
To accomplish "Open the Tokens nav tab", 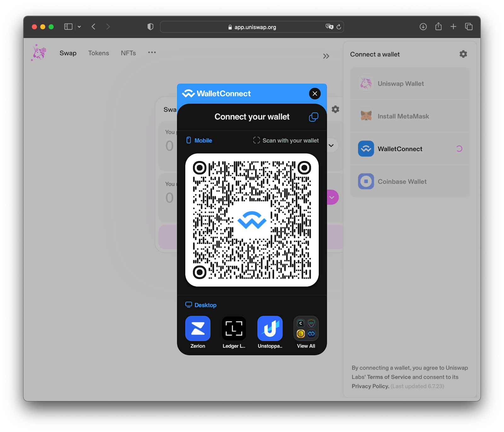I will (99, 53).
